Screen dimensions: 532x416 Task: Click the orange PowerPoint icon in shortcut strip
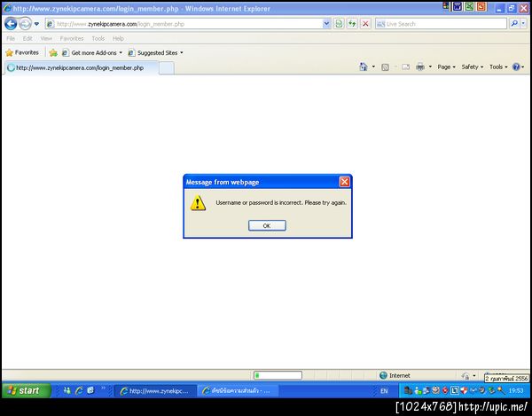(x=481, y=7)
